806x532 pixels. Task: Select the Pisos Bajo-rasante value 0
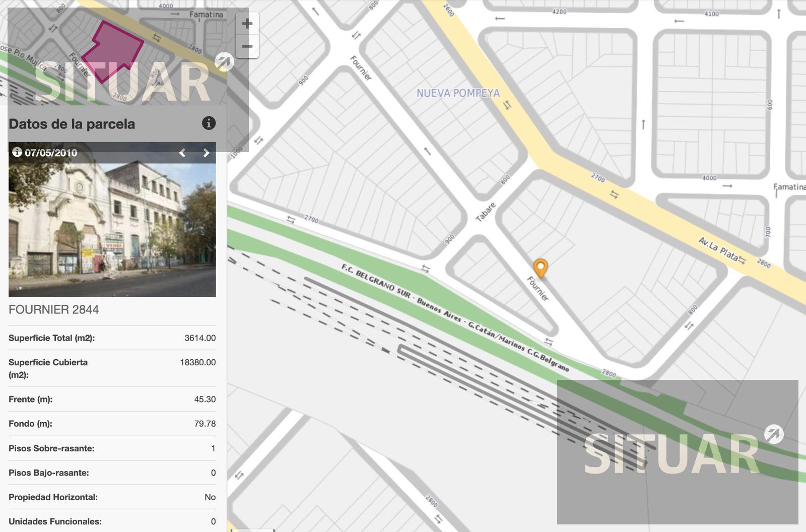pos(213,473)
